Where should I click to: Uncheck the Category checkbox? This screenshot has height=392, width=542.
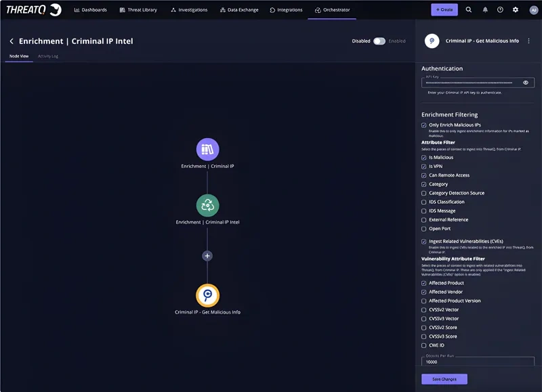423,184
